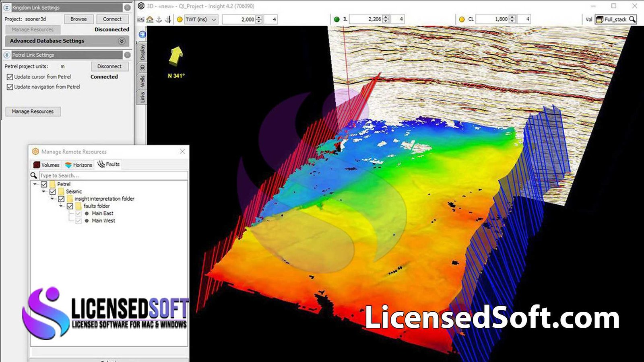This screenshot has height=362, width=644.
Task: Click the CL value field showing 1,800
Action: click(x=492, y=19)
